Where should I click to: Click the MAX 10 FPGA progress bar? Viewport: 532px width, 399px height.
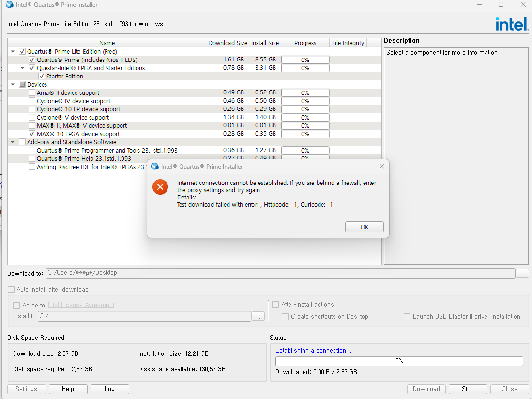[305, 134]
